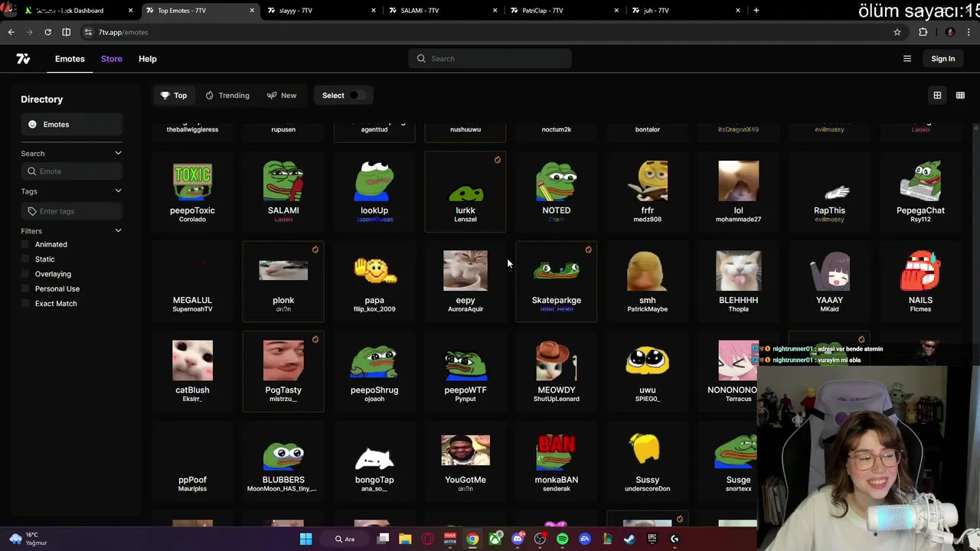Open the browser extensions puzzle icon
Screen dimensions: 980x551
click(923, 32)
